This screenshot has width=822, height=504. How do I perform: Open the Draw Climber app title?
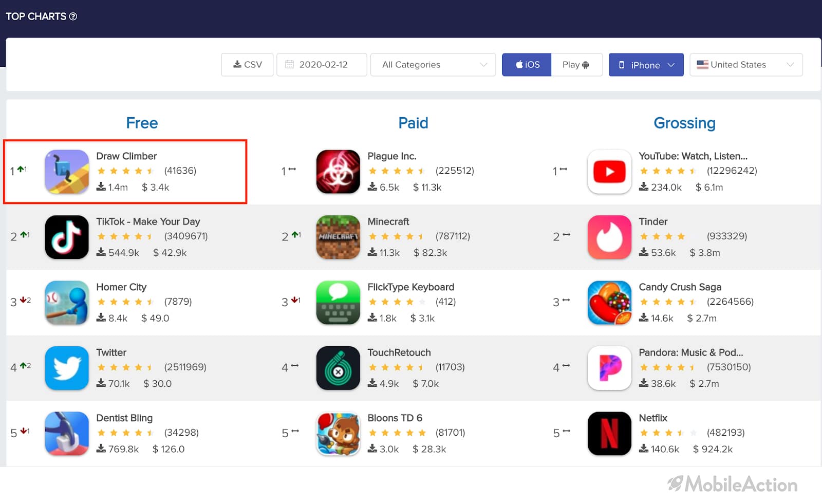pos(126,156)
